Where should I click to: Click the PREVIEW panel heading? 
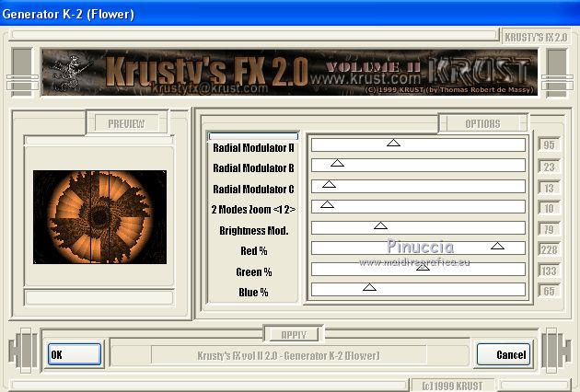126,123
